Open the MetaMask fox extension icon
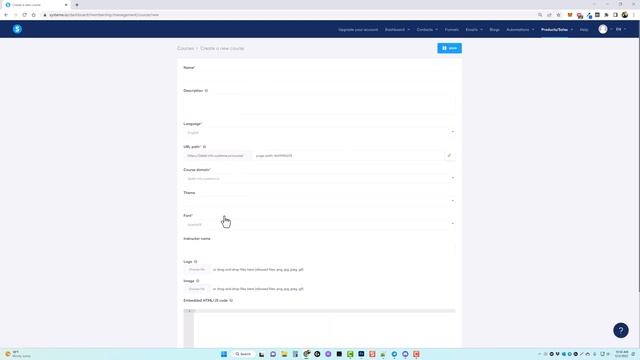The width and height of the screenshot is (640, 360). pos(570,15)
